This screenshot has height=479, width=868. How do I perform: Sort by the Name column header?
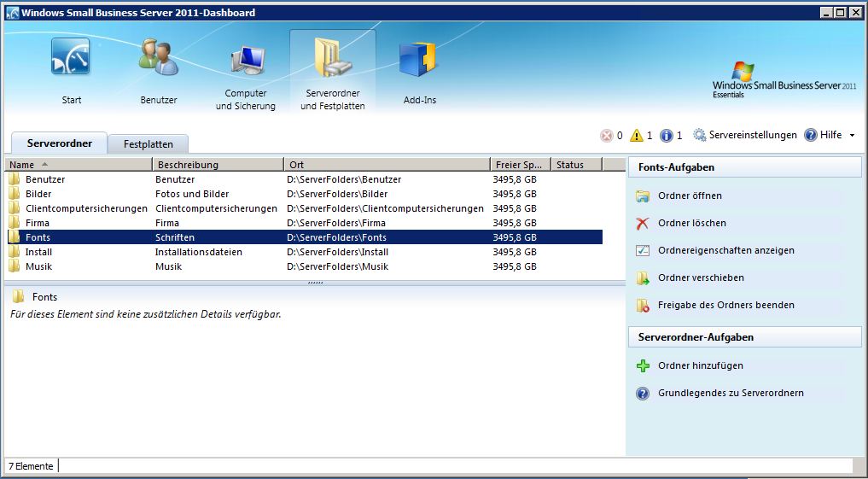pyautogui.click(x=79, y=165)
